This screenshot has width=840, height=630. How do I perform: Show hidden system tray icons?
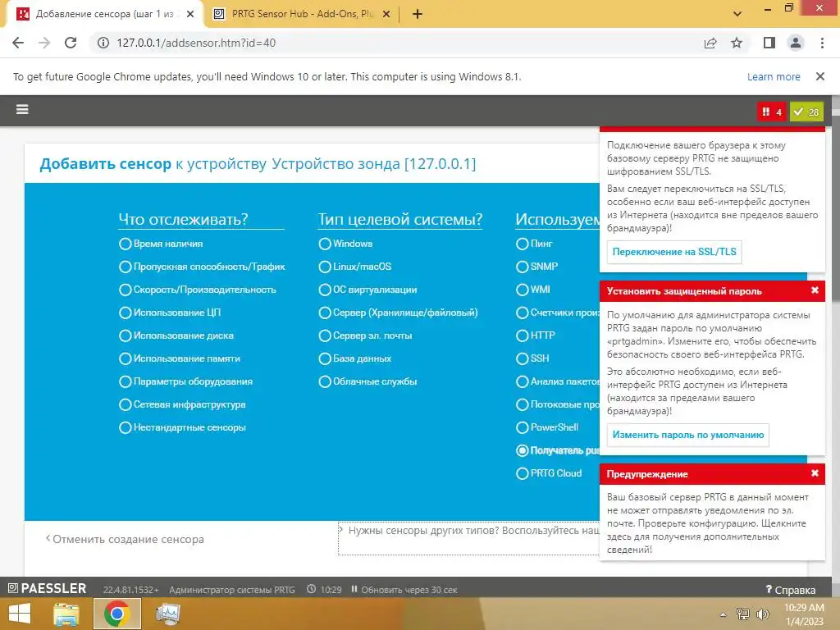[724, 614]
